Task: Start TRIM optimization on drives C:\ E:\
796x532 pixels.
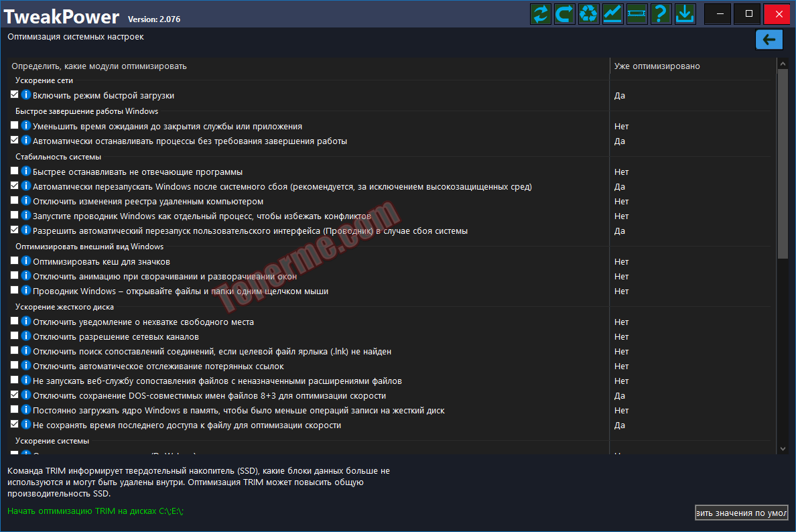Action: tap(95, 511)
